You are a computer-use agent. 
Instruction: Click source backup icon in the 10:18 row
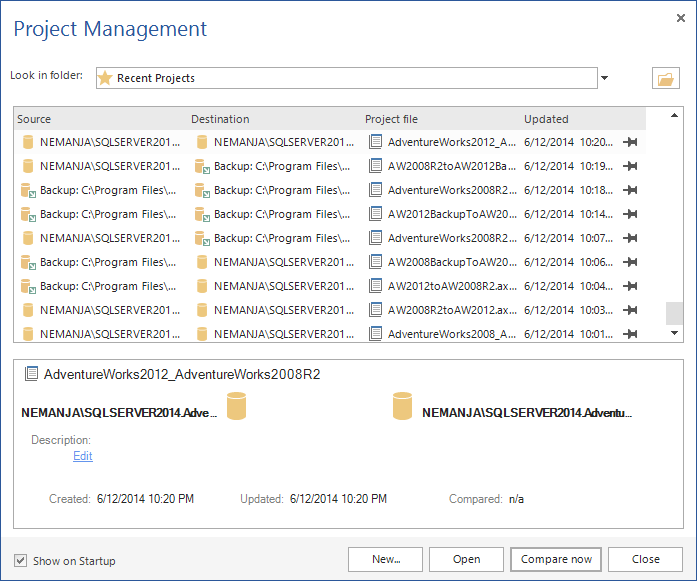pyautogui.click(x=28, y=190)
